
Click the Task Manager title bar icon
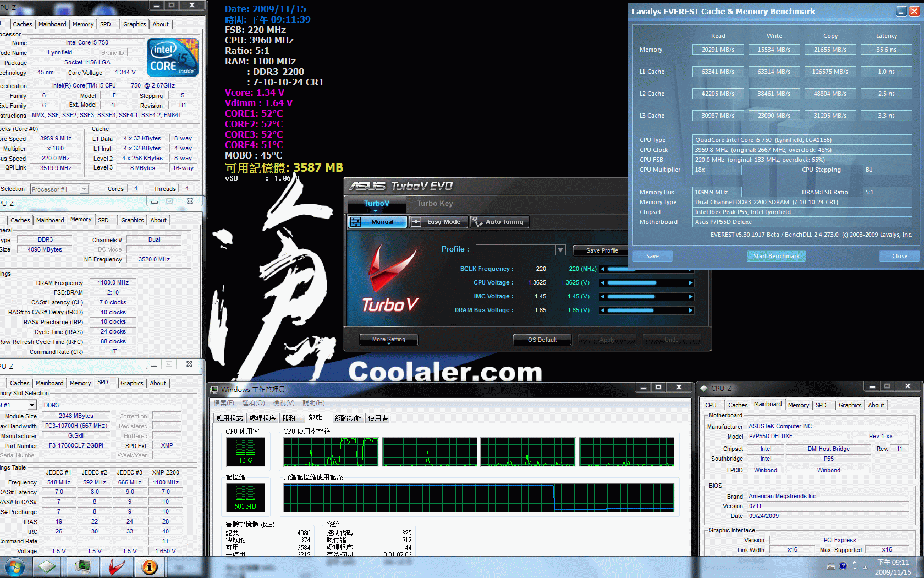pos(214,390)
